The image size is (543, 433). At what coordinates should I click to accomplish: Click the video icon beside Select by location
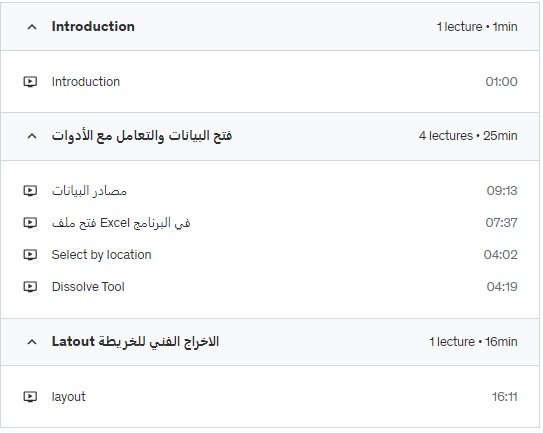(30, 255)
